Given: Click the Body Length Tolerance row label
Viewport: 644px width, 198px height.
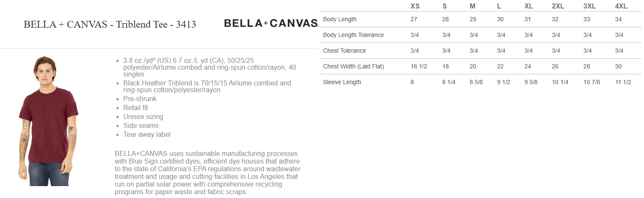Looking at the screenshot, I should pos(353,35).
